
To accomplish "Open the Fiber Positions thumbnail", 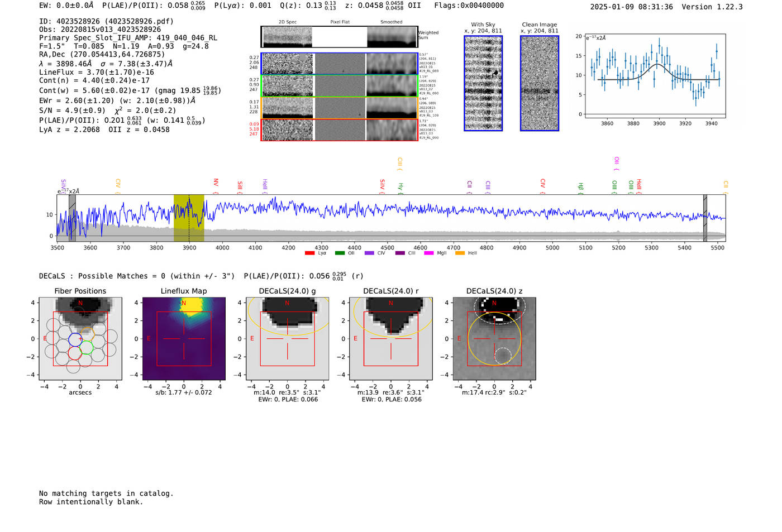I will [x=80, y=339].
